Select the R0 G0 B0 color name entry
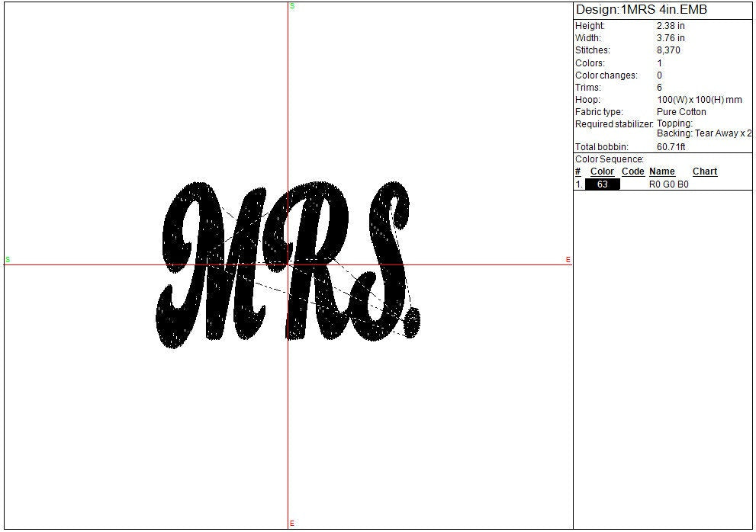The width and height of the screenshot is (756, 532). [668, 184]
